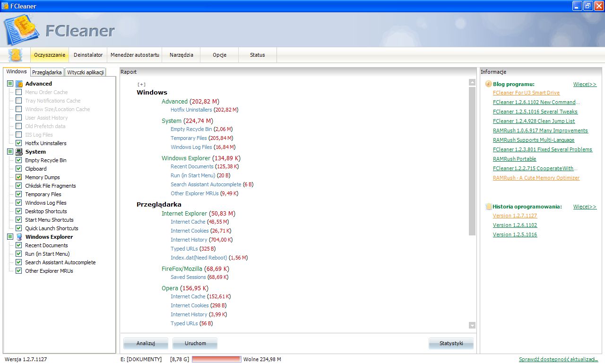Open FCleaner 1.2.5.1016 Several Tweaks link
605x364 pixels.
535,112
